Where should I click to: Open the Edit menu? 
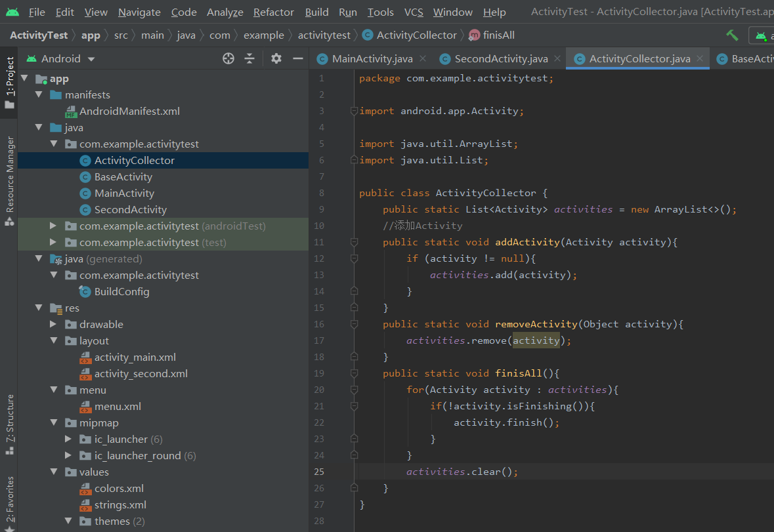65,12
